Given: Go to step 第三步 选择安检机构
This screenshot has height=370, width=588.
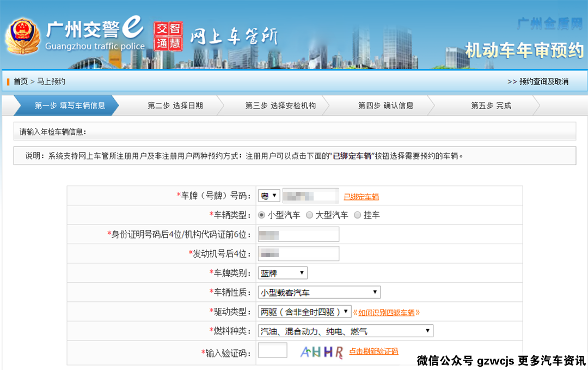Looking at the screenshot, I should pos(280,106).
